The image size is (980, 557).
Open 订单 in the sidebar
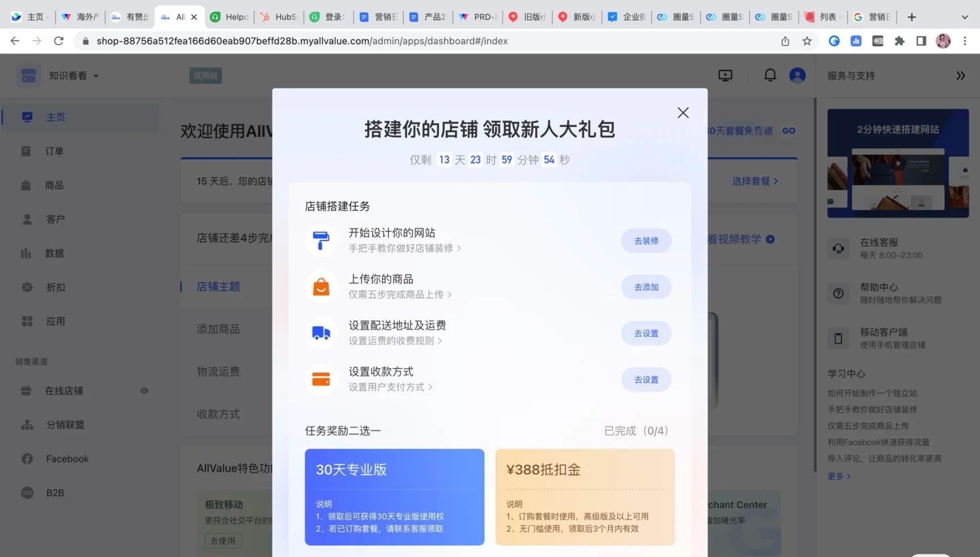pos(54,151)
